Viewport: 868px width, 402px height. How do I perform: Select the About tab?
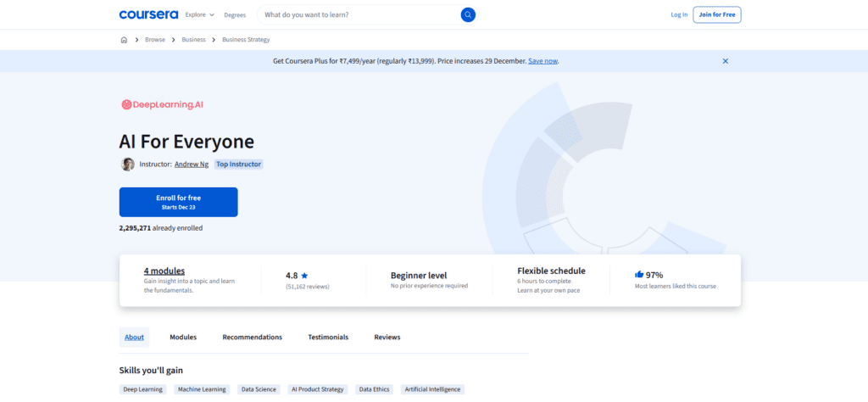134,338
